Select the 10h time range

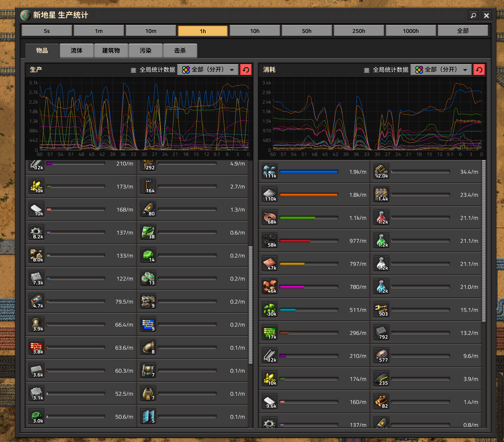(x=255, y=31)
